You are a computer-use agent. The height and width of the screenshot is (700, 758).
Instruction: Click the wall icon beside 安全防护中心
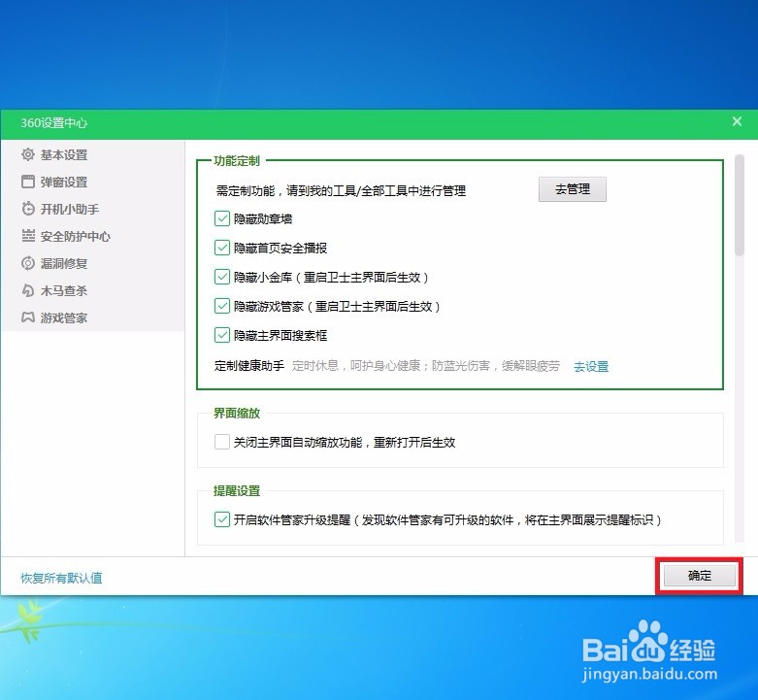pyautogui.click(x=28, y=236)
